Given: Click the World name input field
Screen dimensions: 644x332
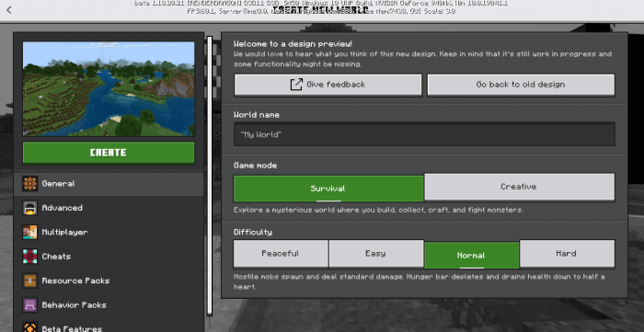Looking at the screenshot, I should coord(424,134).
